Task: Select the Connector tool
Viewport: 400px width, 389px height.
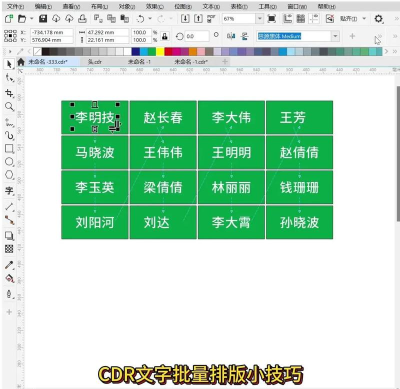Action: [x=9, y=220]
